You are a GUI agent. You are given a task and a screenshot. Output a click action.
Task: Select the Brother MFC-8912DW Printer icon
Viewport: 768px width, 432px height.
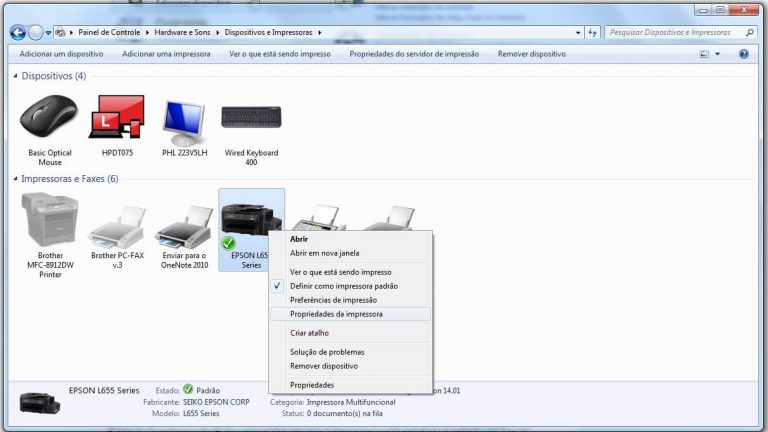pos(50,222)
